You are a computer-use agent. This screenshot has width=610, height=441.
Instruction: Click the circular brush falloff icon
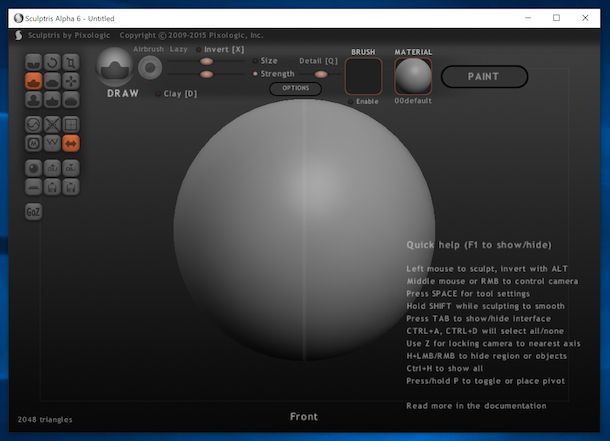click(x=150, y=68)
